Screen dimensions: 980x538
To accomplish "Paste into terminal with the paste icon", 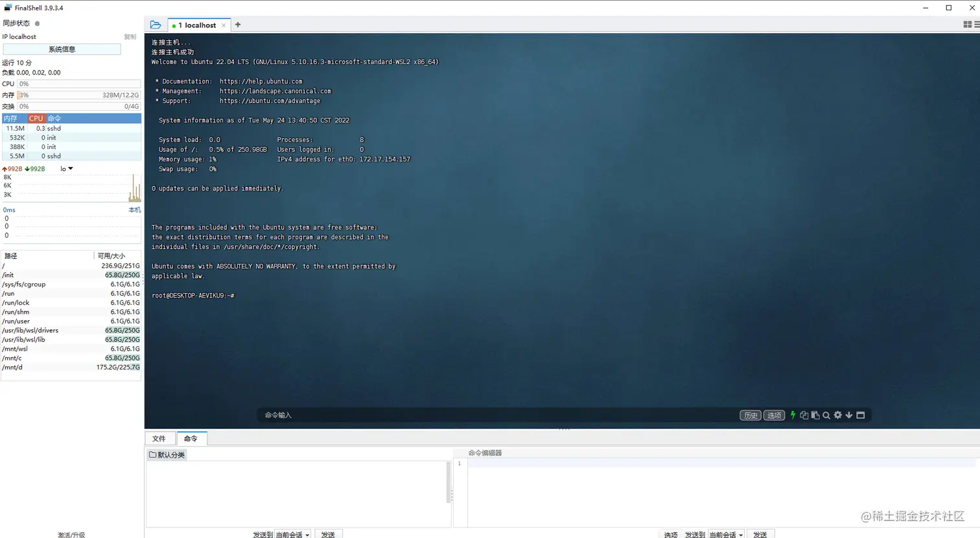I will [815, 415].
